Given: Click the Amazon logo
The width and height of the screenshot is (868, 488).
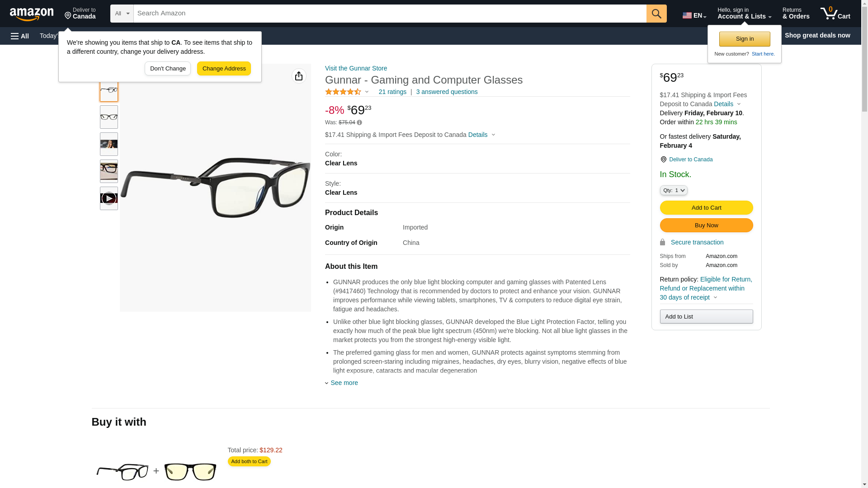Looking at the screenshot, I should click(32, 14).
